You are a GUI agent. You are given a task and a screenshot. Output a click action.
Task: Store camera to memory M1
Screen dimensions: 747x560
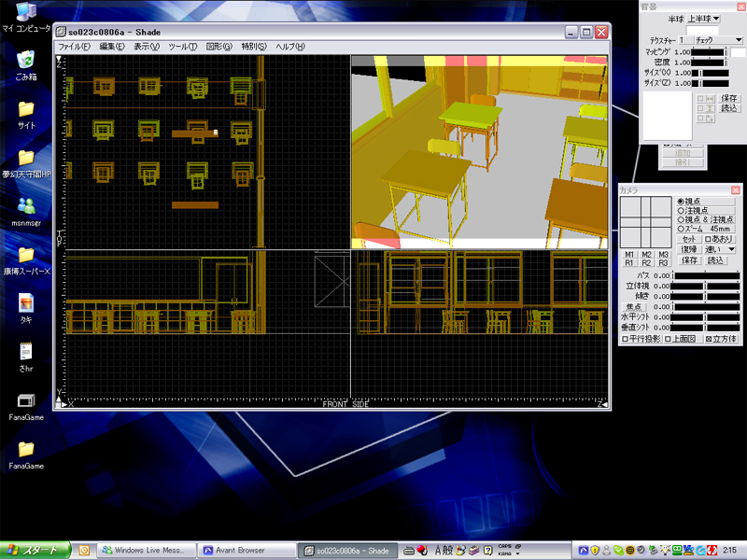pos(628,254)
